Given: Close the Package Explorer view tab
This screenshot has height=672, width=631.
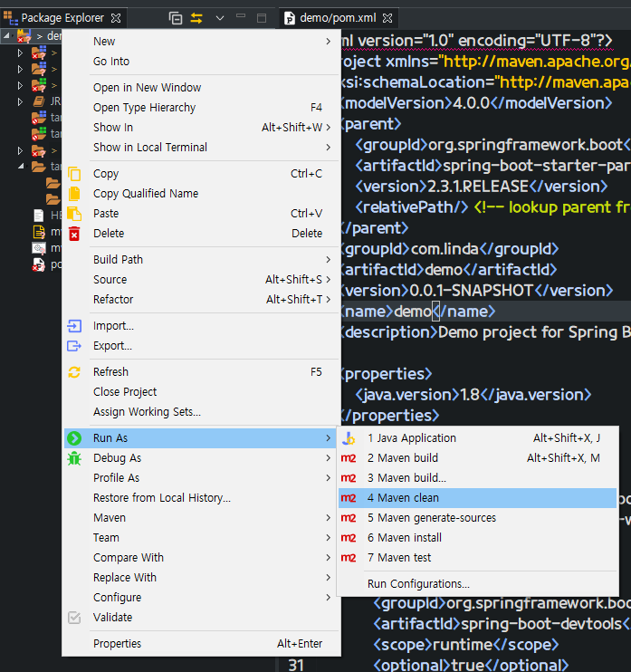Looking at the screenshot, I should click(x=116, y=18).
